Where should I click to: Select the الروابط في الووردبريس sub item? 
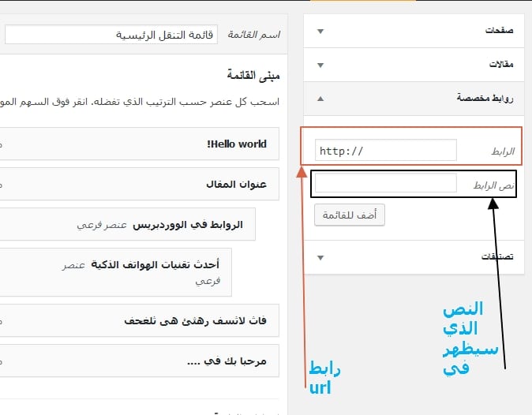coord(187,225)
